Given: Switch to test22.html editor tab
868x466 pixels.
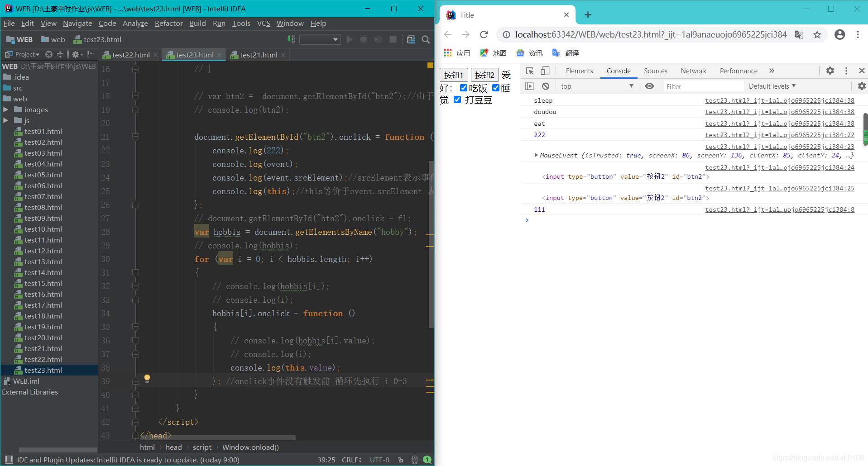Looking at the screenshot, I should (x=131, y=55).
